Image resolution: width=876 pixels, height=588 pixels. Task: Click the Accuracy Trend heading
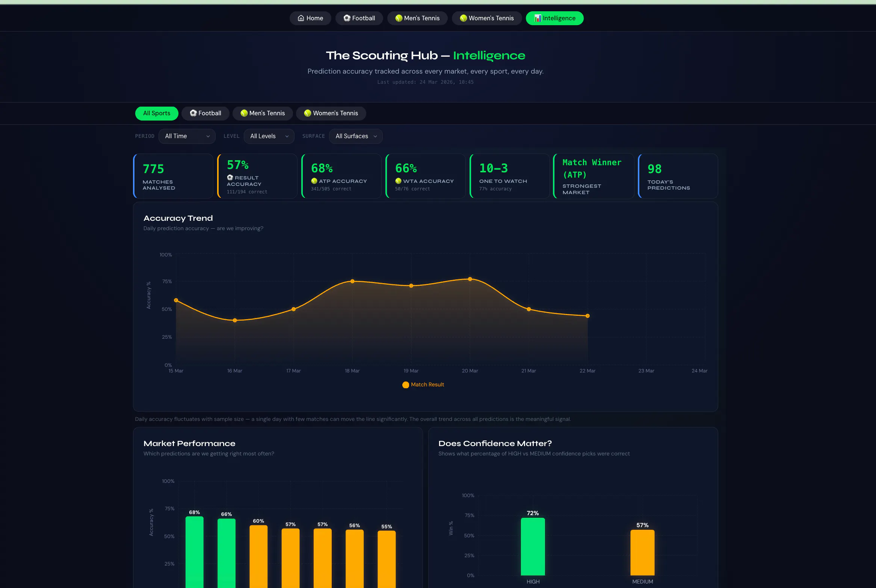pos(178,218)
